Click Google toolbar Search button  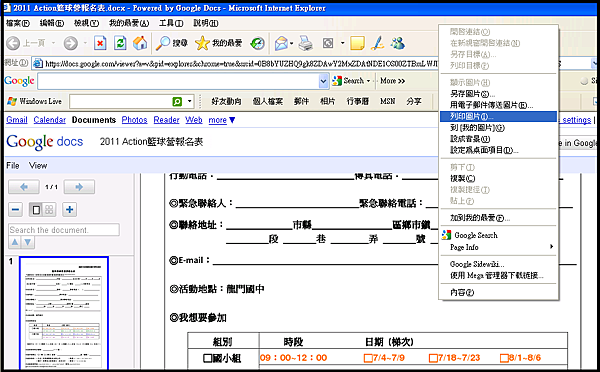(348, 81)
